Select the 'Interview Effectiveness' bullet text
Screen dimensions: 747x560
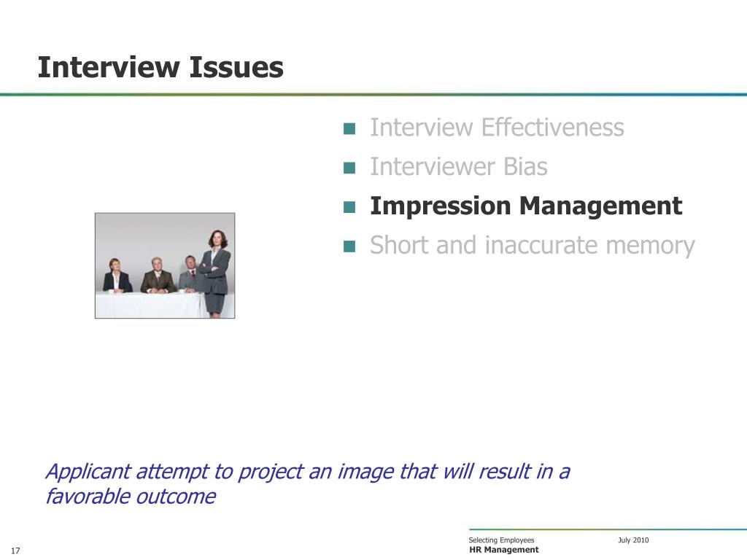(497, 127)
